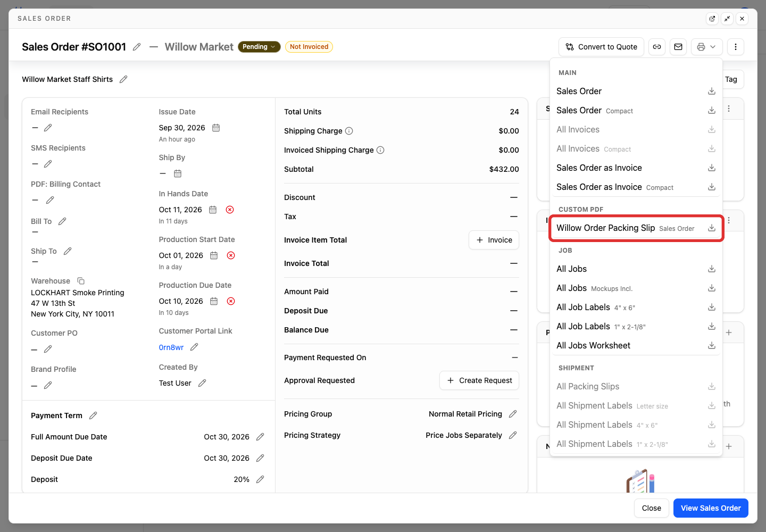Click the Close button
This screenshot has height=532, width=766.
pos(652,508)
